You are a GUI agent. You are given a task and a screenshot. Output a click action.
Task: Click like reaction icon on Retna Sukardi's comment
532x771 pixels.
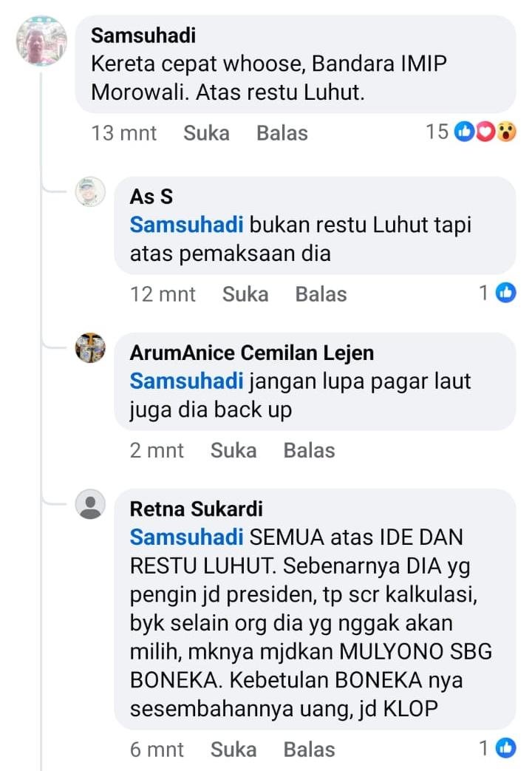click(505, 748)
